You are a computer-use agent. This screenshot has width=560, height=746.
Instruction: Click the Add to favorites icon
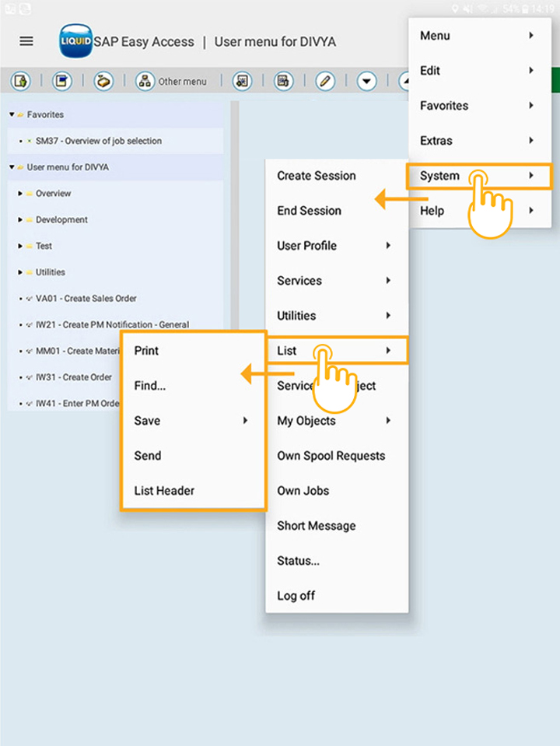[242, 82]
